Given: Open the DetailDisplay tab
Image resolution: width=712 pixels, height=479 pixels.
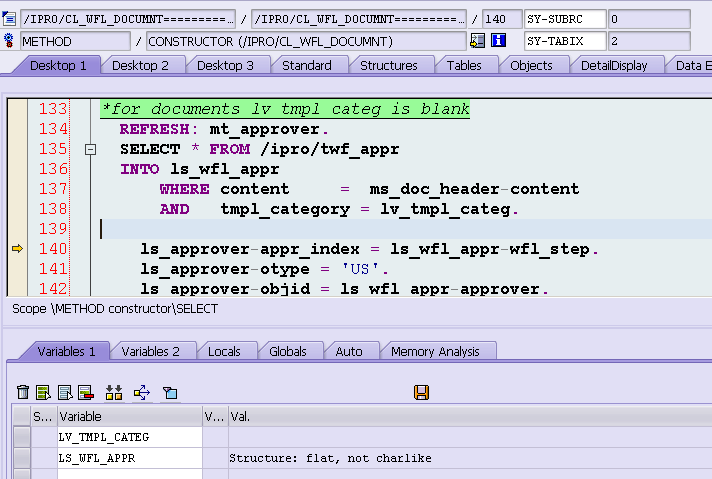Looking at the screenshot, I should [x=614, y=66].
